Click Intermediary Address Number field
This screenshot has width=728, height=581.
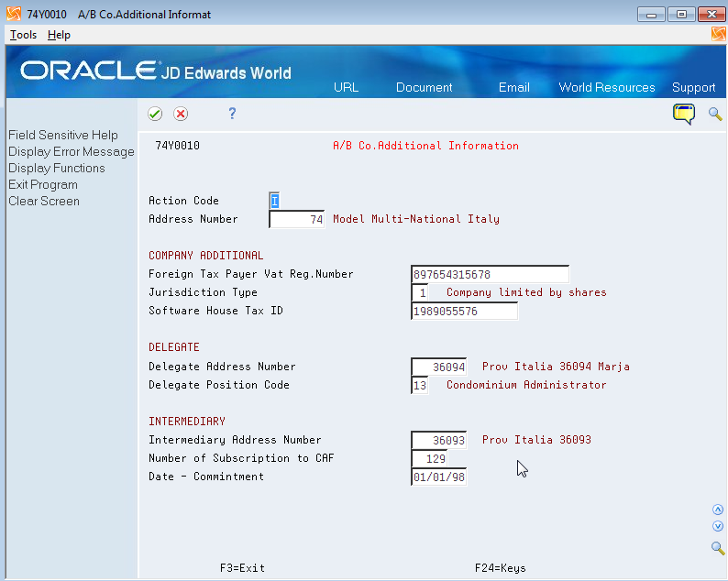[x=439, y=440]
